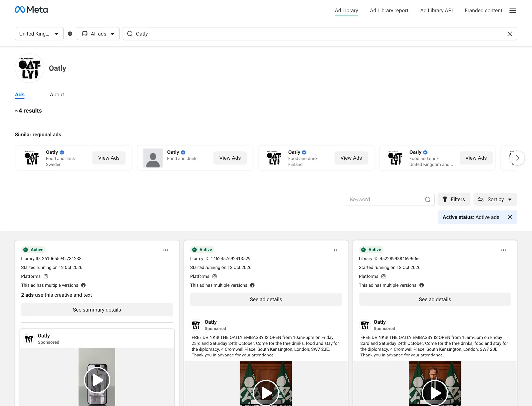Open the Ad Library API page

tap(436, 10)
